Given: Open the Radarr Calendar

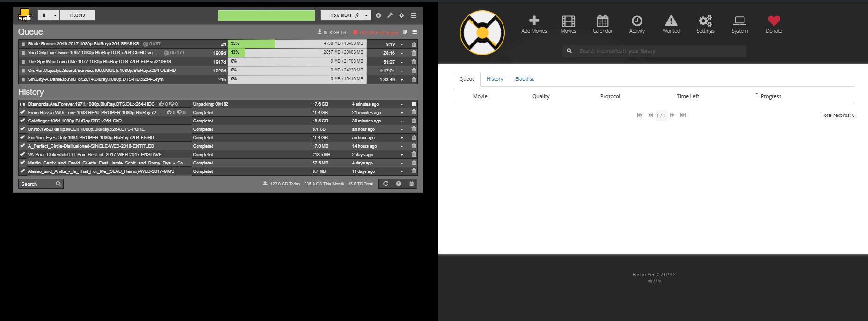Looking at the screenshot, I should point(603,24).
